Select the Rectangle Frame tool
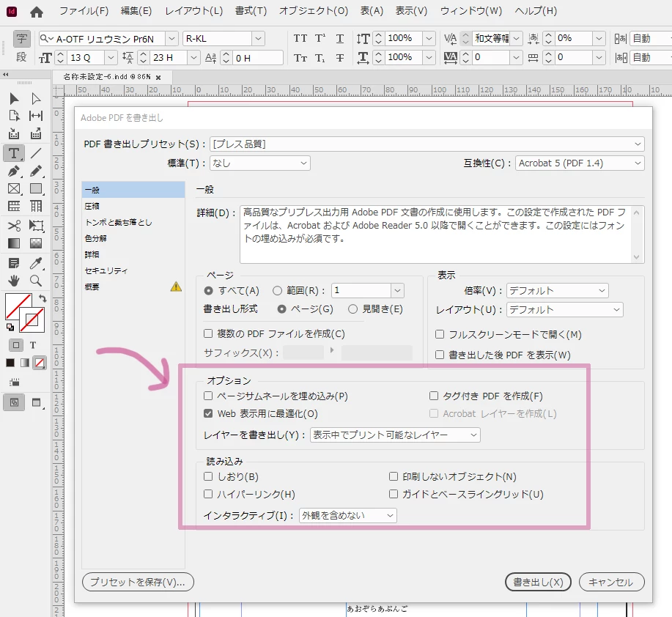 coord(14,189)
